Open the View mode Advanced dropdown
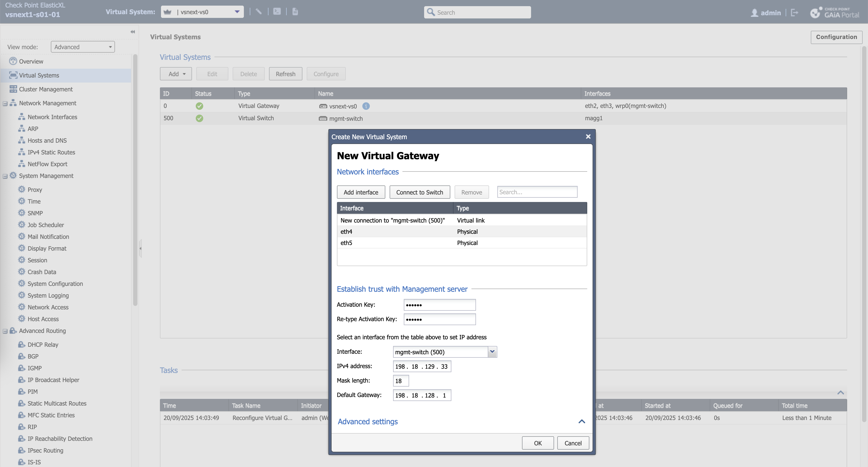Screen dimensions: 868x467 [x=83, y=47]
